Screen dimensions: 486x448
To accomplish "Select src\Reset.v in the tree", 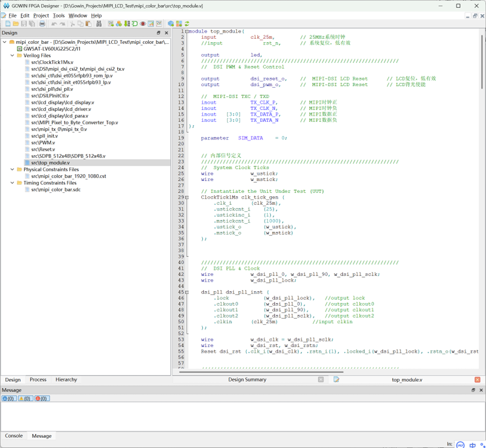I will [x=43, y=150].
